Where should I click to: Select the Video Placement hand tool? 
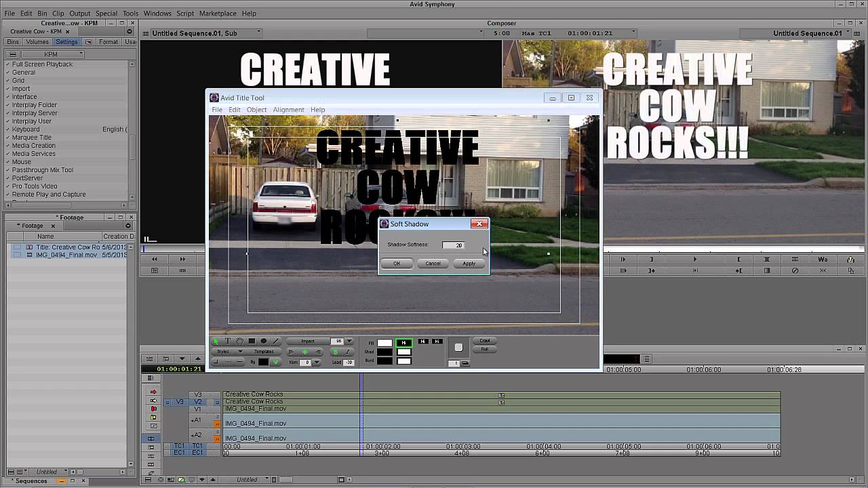coord(240,341)
